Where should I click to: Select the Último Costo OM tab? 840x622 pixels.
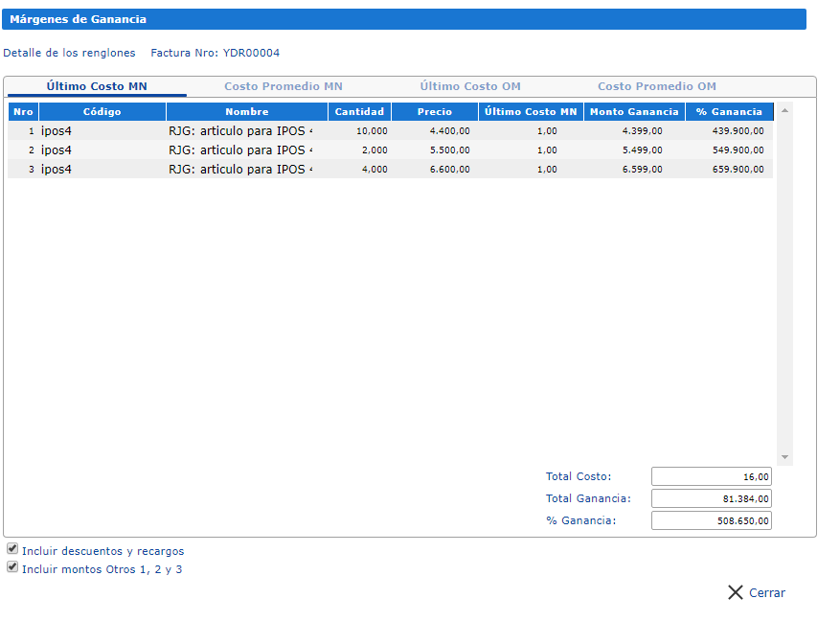469,86
